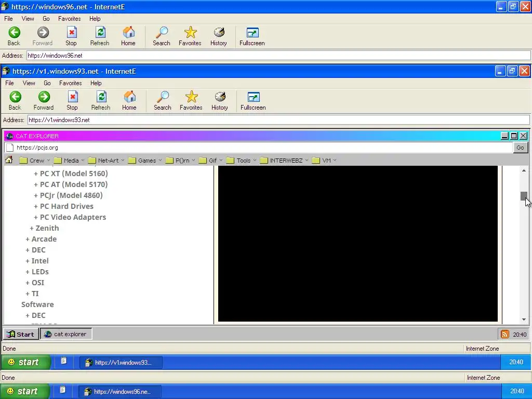The height and width of the screenshot is (399, 532).
Task: Expand PC Hard Drives entry
Action: pos(64,206)
